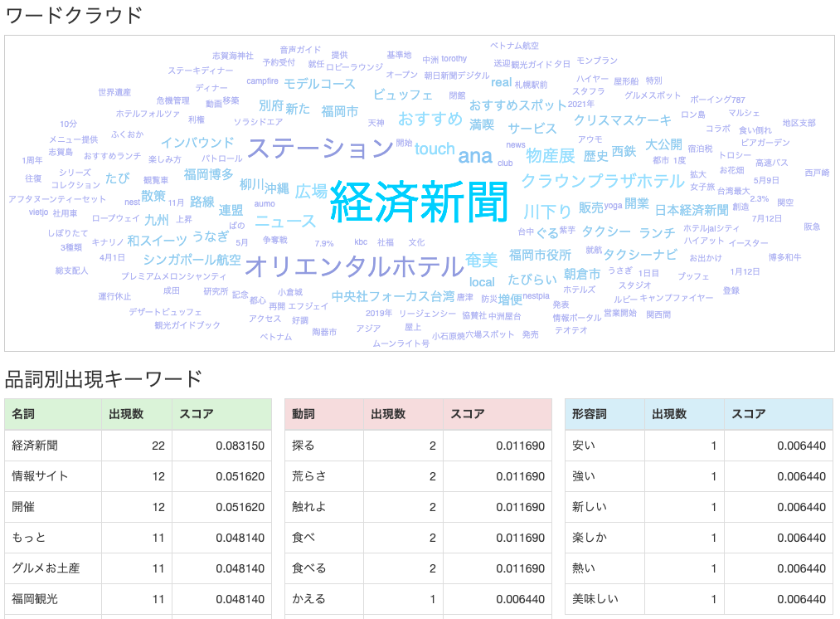
Task: Click count 22 for 経済新聞
Action: pos(158,446)
